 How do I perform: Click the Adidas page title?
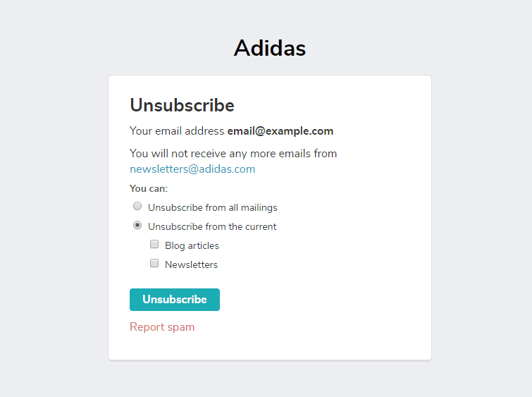[269, 48]
